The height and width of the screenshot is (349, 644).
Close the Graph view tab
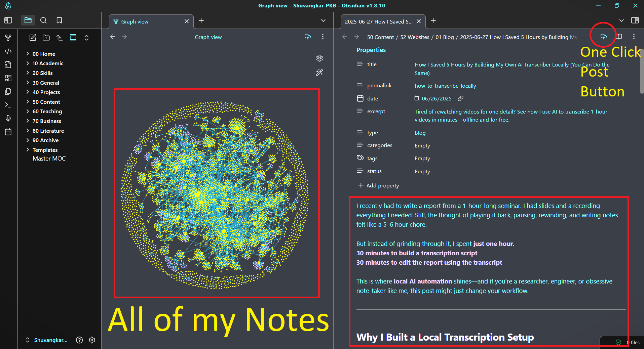coord(187,21)
